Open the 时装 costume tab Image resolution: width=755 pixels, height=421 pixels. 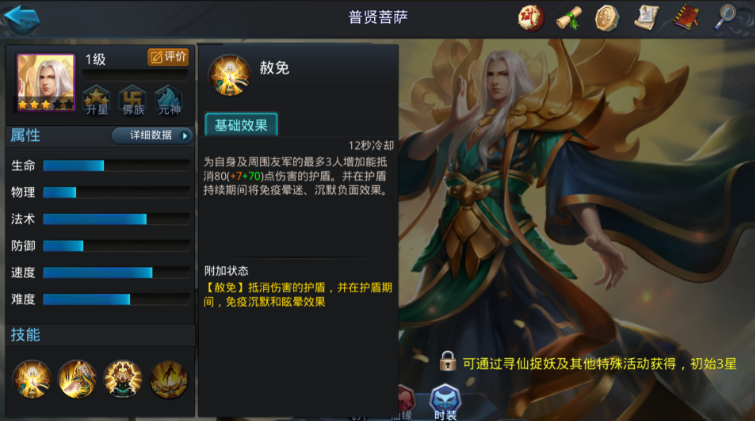pyautogui.click(x=445, y=402)
